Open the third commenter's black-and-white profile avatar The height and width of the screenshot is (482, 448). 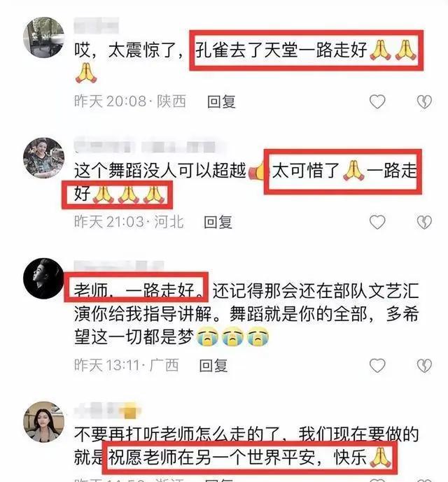click(x=43, y=278)
